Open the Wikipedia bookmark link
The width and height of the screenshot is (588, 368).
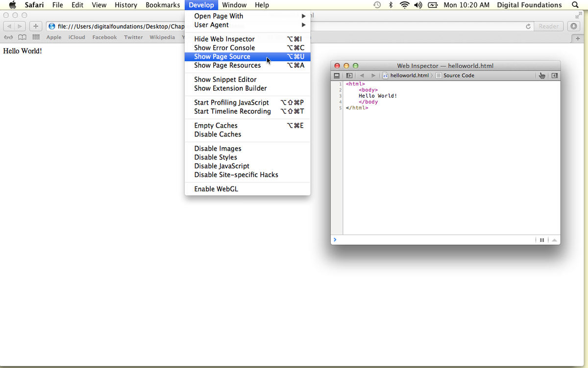coord(162,37)
